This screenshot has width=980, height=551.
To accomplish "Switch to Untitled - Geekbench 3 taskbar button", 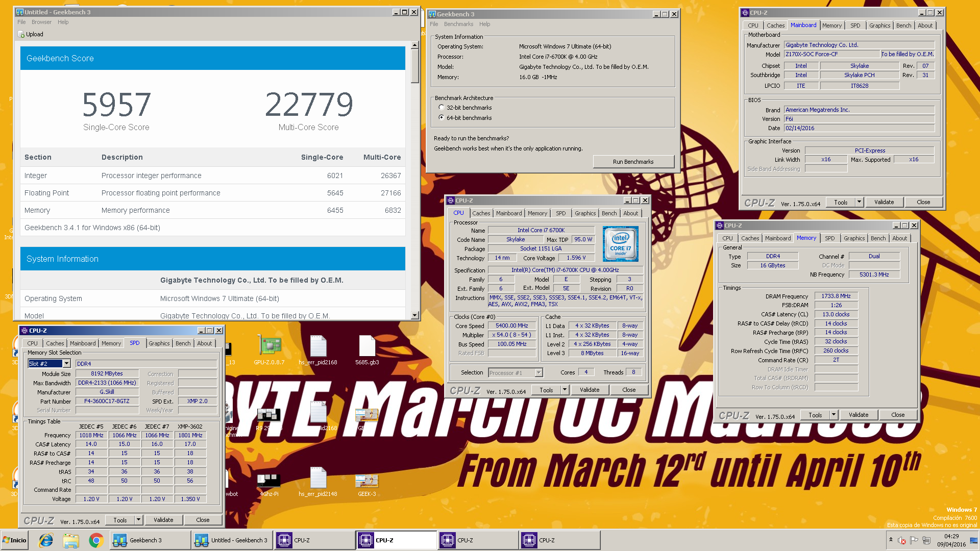I will click(x=232, y=540).
